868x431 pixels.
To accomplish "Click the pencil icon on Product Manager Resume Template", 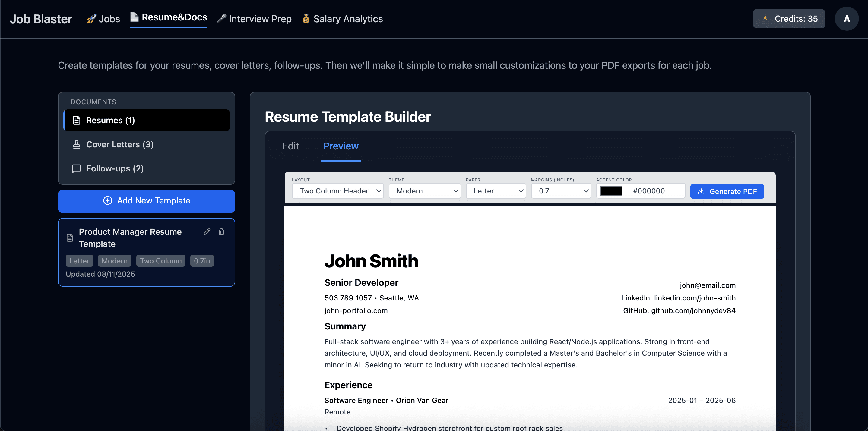I will point(207,232).
